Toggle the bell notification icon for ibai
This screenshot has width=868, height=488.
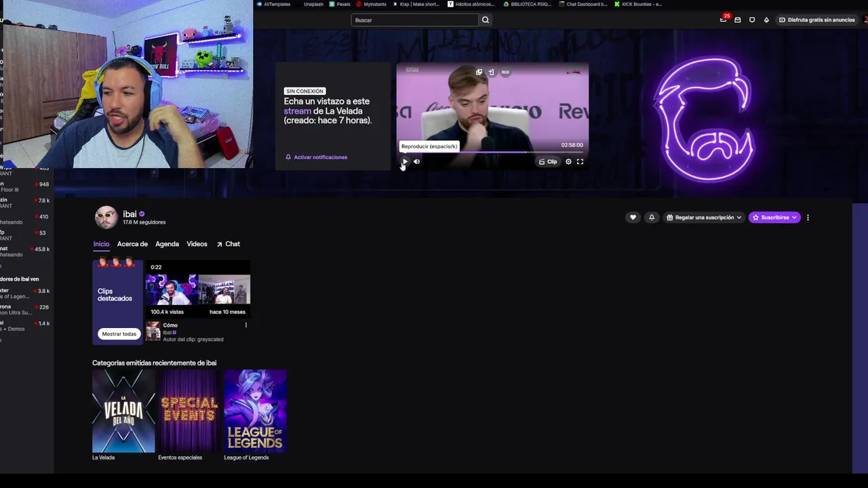pyautogui.click(x=652, y=218)
